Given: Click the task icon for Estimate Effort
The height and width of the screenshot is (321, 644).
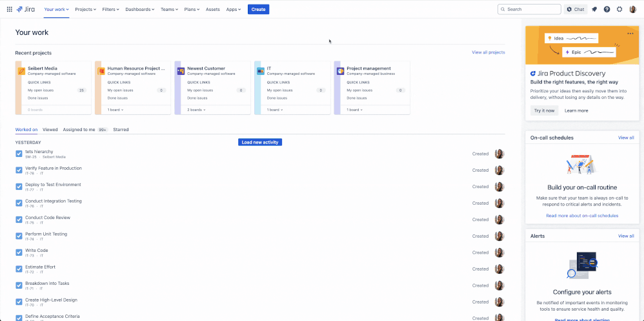Looking at the screenshot, I should point(19,269).
